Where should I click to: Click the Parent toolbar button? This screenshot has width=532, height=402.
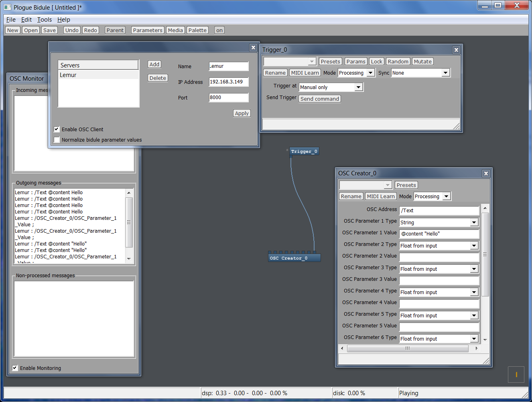tap(115, 30)
